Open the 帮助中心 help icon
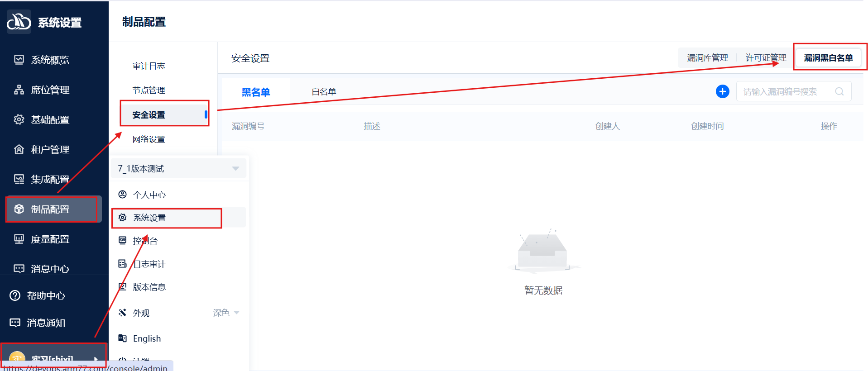This screenshot has width=868, height=371. coord(15,295)
